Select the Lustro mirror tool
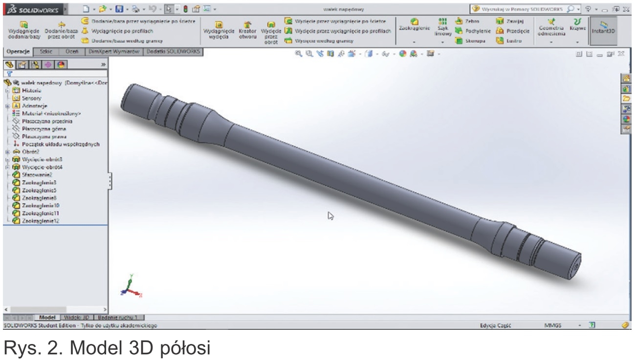Screen dimensions: 637x364 coord(508,41)
